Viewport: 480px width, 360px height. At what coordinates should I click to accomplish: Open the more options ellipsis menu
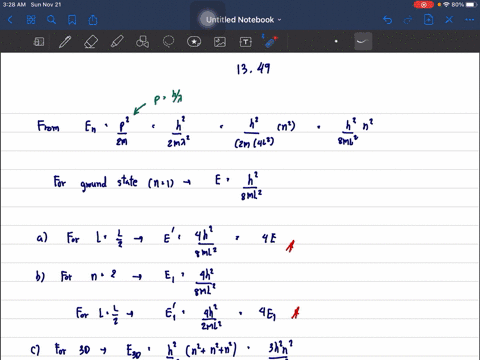coord(470,20)
